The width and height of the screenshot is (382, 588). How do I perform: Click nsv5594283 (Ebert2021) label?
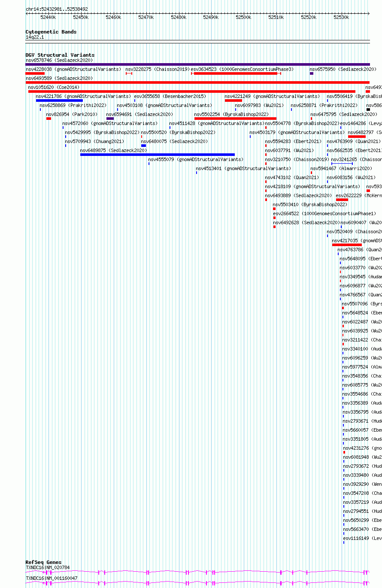point(293,141)
